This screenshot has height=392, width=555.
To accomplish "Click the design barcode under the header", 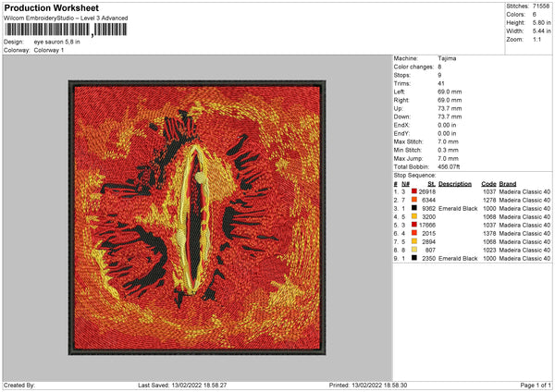I will 66,30.
